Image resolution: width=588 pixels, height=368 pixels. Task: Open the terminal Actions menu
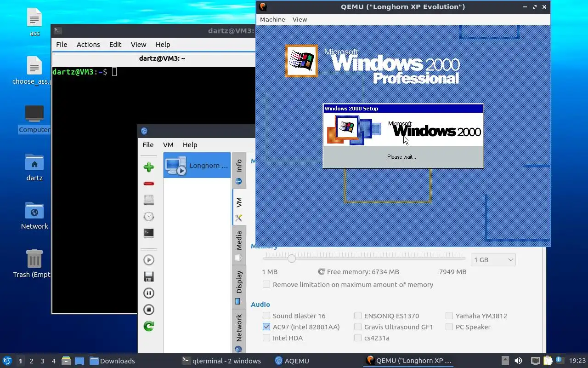[88, 45]
